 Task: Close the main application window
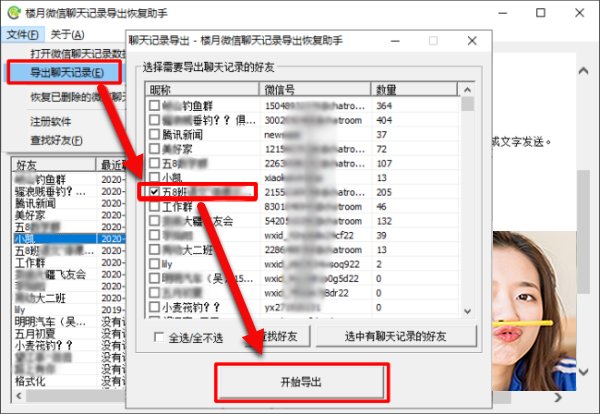tap(579, 13)
